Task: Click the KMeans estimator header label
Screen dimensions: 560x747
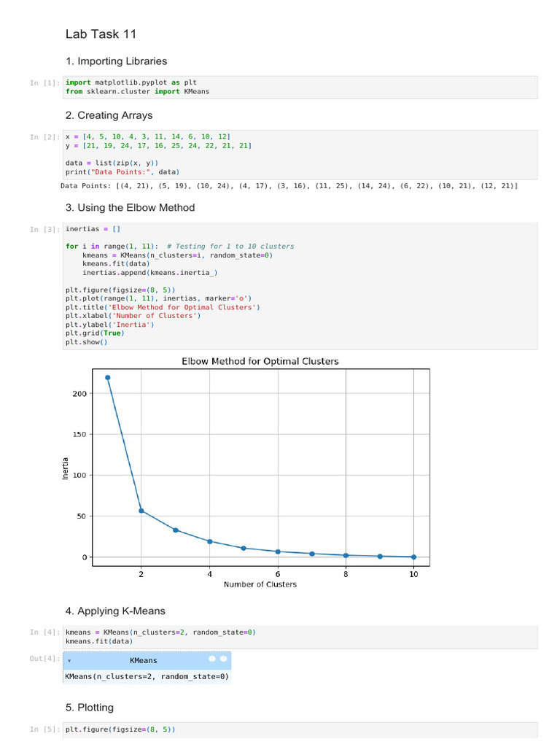Action: pos(143,660)
